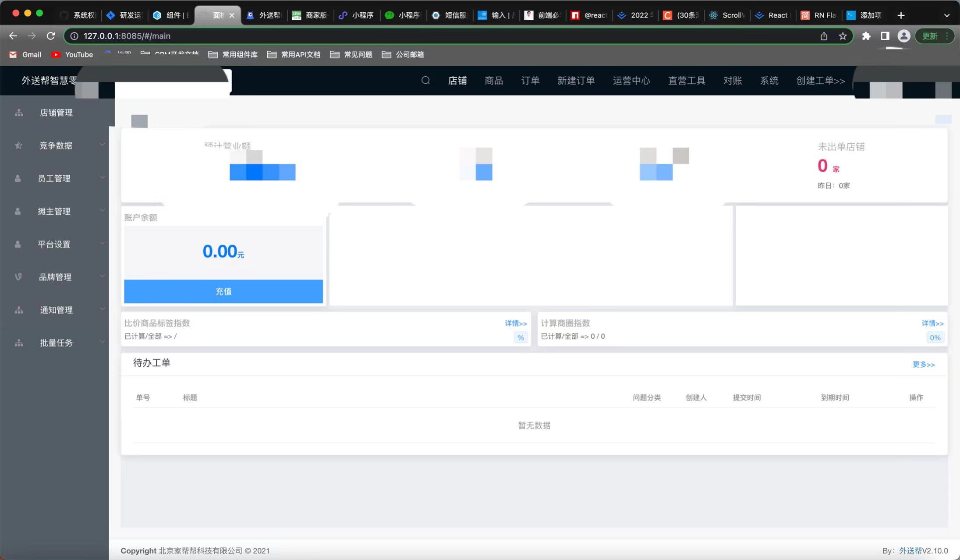Viewport: 960px width, 560px height.
Task: Click the brand icon beside 品牌管理
Action: [x=18, y=277]
